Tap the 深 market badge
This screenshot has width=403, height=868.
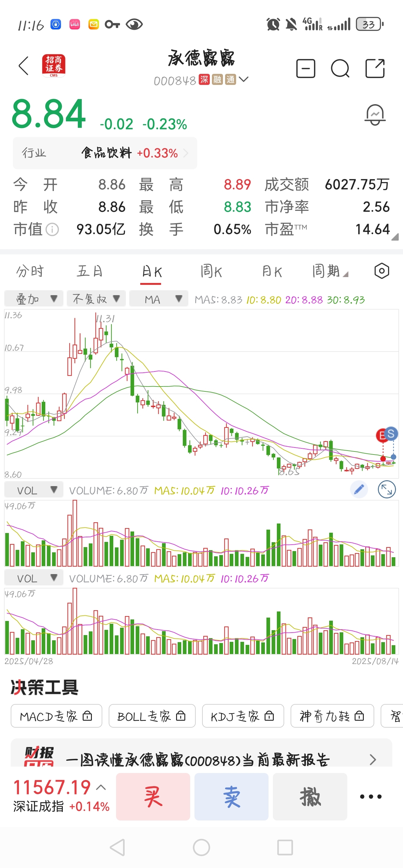coord(204,79)
